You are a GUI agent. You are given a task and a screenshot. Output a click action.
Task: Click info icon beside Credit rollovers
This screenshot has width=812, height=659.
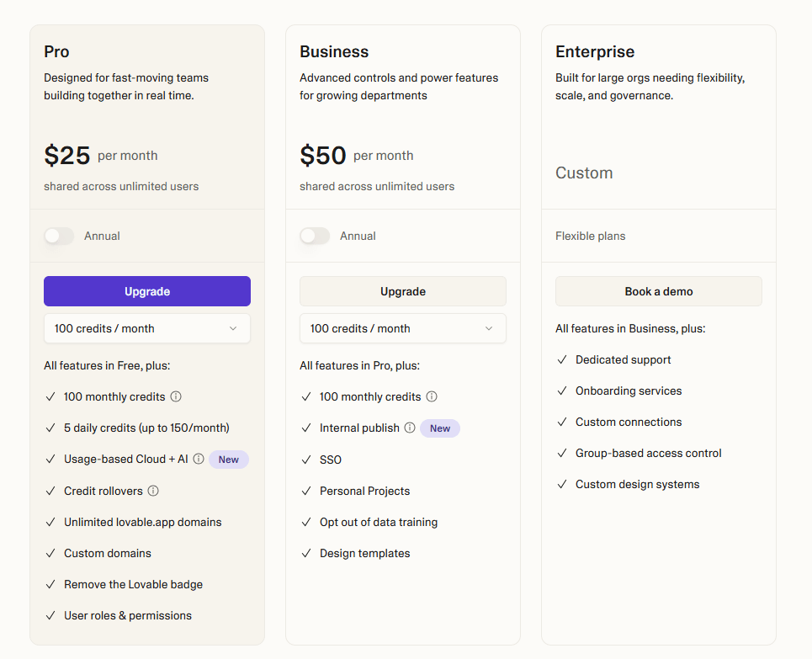tap(153, 491)
